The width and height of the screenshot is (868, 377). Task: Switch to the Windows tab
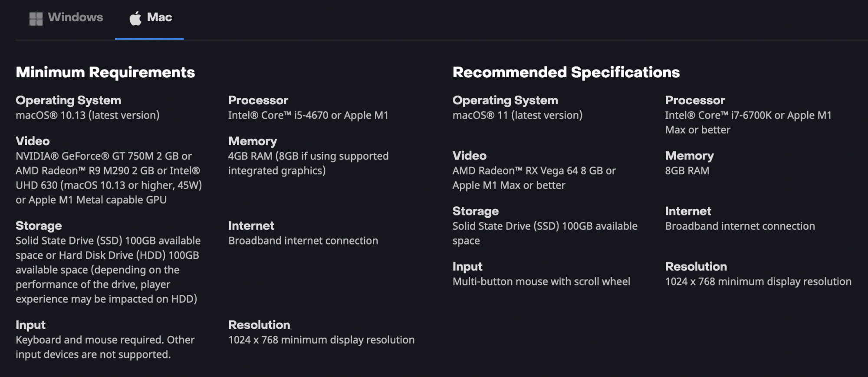coord(75,17)
